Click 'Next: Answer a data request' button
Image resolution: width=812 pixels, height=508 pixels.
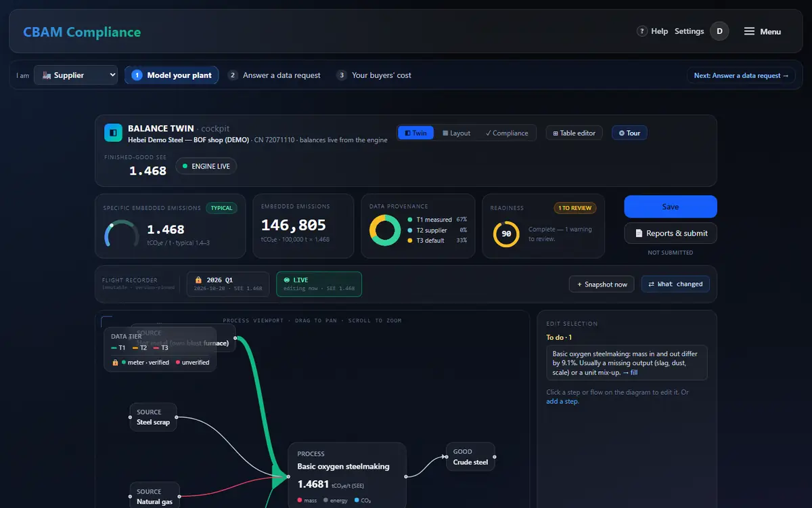[x=741, y=75]
